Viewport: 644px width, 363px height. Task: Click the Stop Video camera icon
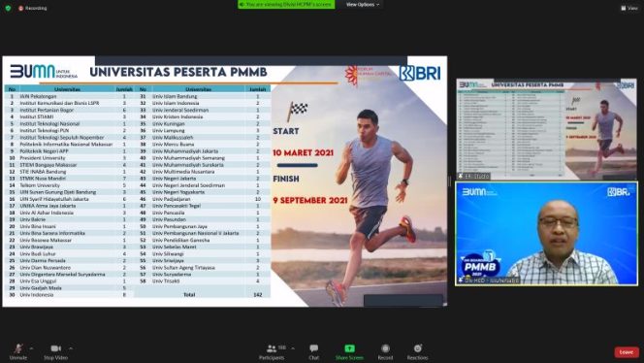56,348
